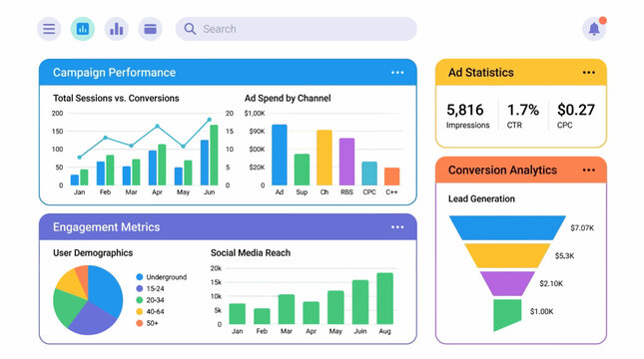The width and height of the screenshot is (644, 359).
Task: Select the highlighted dashboard chart icon
Action: pyautogui.click(x=83, y=29)
